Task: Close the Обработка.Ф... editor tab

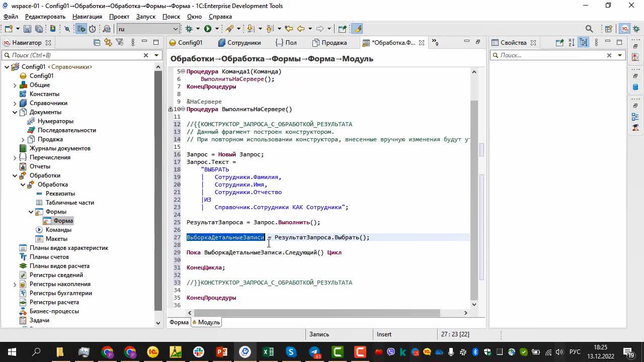Action: [x=422, y=43]
